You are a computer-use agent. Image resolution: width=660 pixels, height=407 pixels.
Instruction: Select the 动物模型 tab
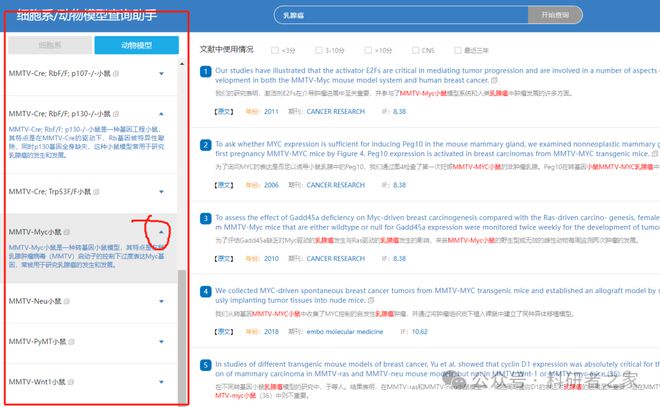pyautogui.click(x=136, y=45)
